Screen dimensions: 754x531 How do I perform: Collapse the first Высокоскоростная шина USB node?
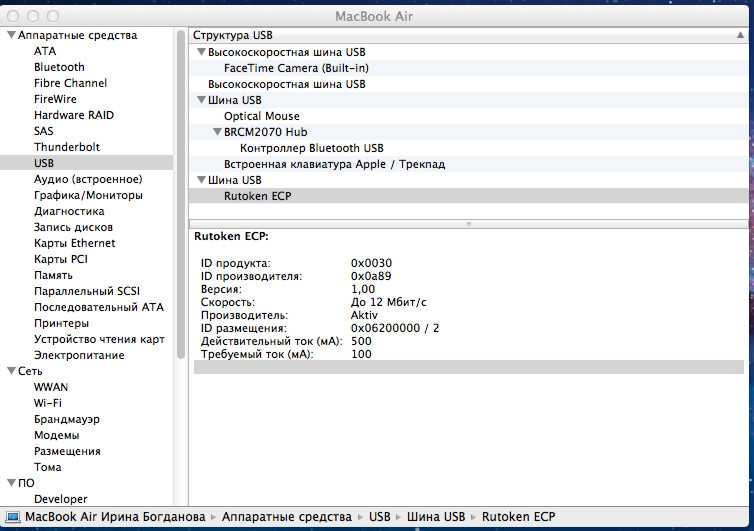coord(201,52)
